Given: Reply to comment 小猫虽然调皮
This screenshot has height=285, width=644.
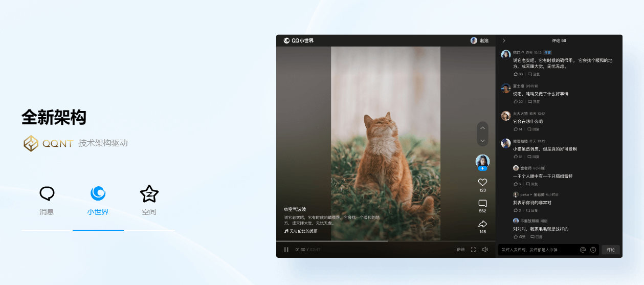Looking at the screenshot, I should point(534,157).
